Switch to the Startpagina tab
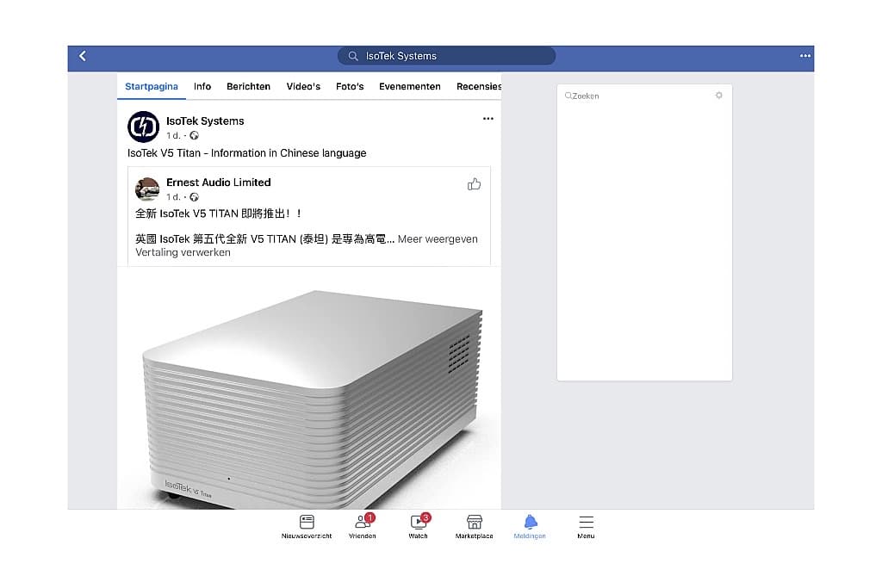 click(152, 86)
